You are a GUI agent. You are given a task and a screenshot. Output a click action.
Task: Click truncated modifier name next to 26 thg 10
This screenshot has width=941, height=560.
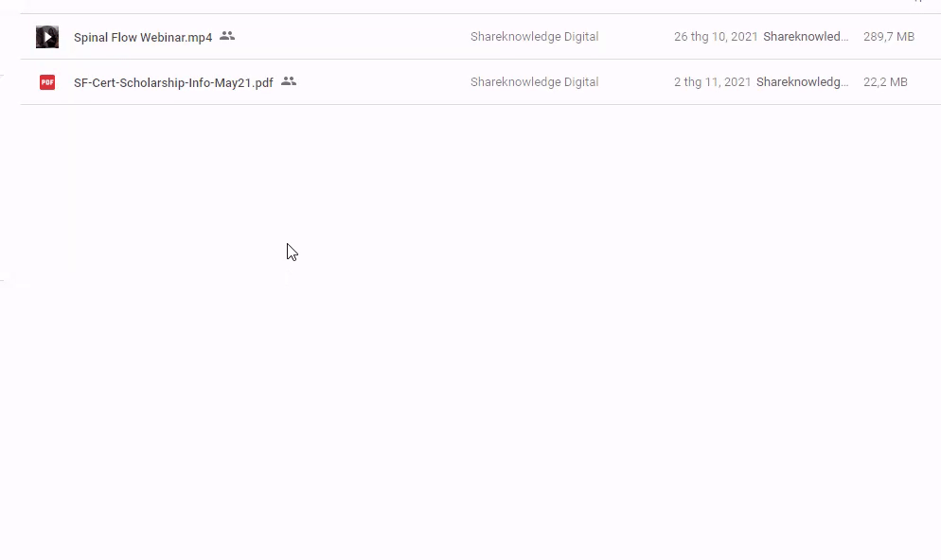point(806,37)
